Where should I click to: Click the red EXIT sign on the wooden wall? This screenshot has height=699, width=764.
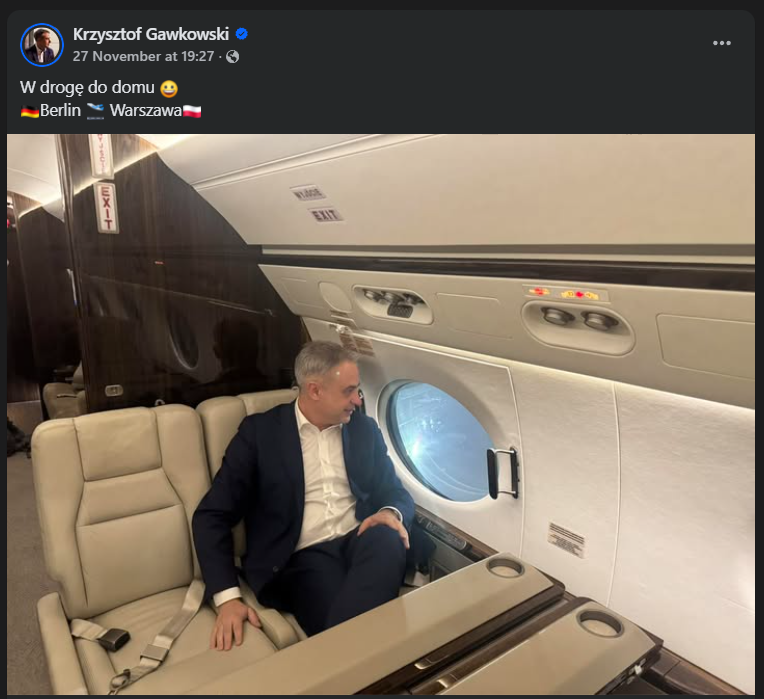click(106, 207)
